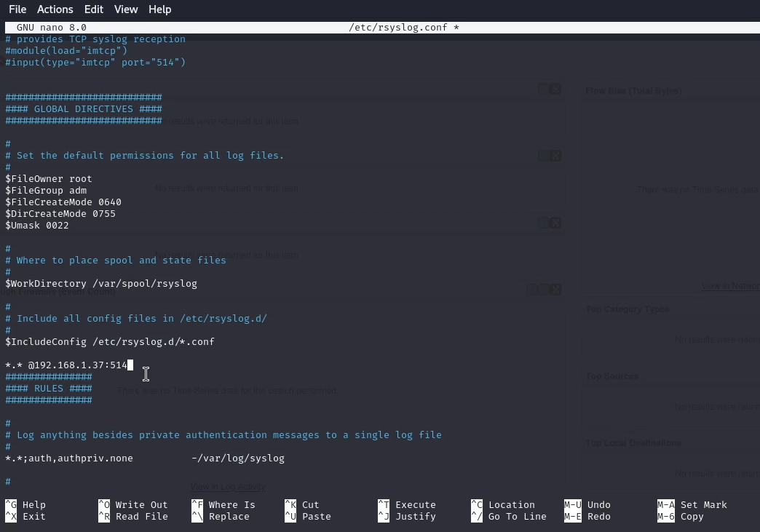Viewport: 760px width, 532px height.
Task: Click the ^U Paste shortcut
Action: (x=308, y=517)
